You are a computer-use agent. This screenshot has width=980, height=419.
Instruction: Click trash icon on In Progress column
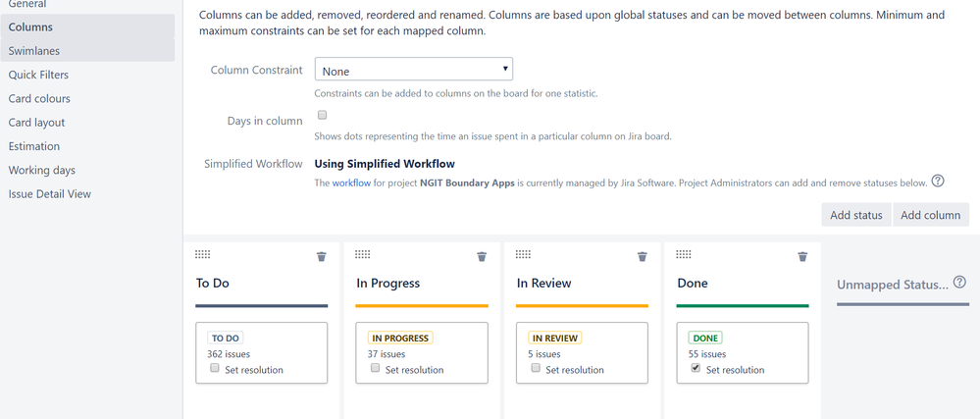tap(482, 256)
